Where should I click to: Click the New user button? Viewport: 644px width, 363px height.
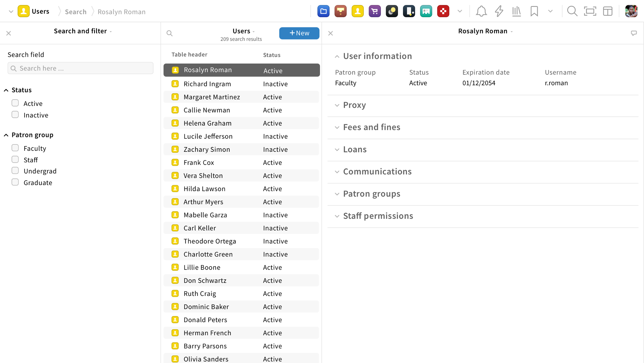click(x=299, y=33)
